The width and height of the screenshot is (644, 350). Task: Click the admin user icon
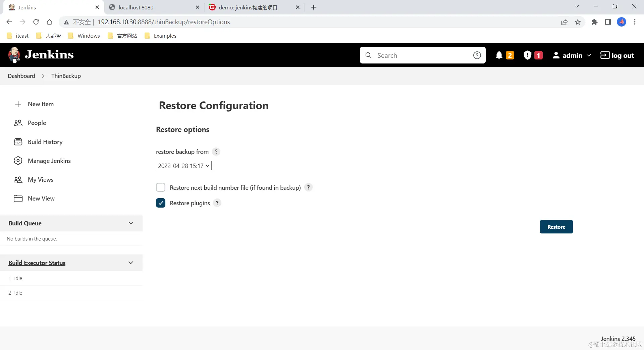click(556, 55)
